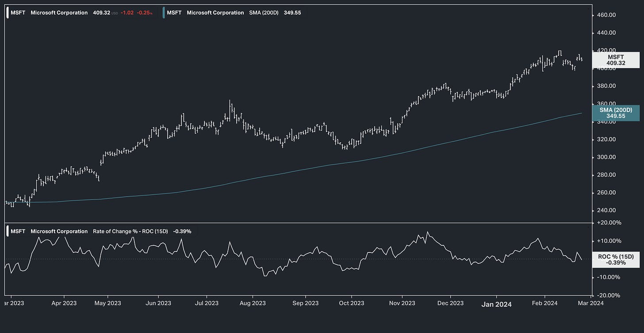
Task: Click the last price 409.32 in the top legend
Action: (101, 13)
